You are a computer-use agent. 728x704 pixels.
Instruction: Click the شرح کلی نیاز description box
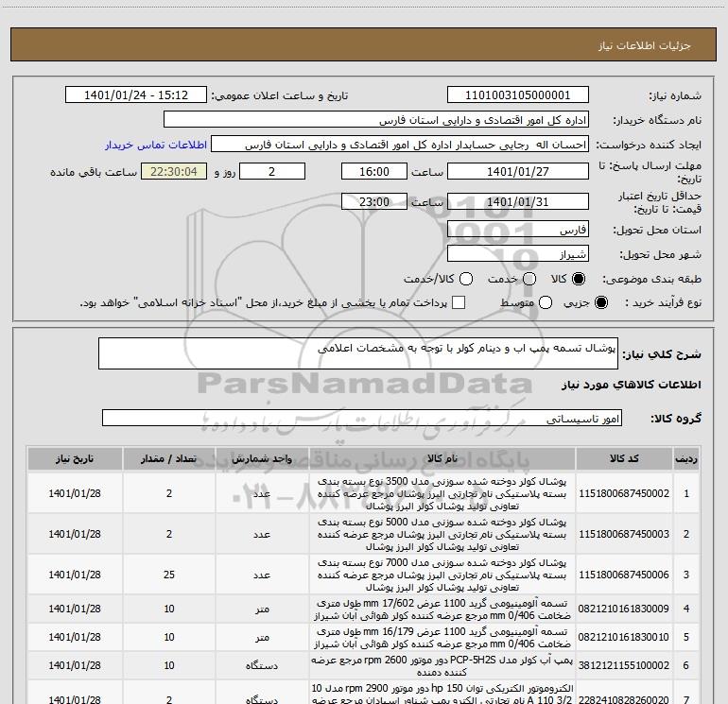click(358, 353)
